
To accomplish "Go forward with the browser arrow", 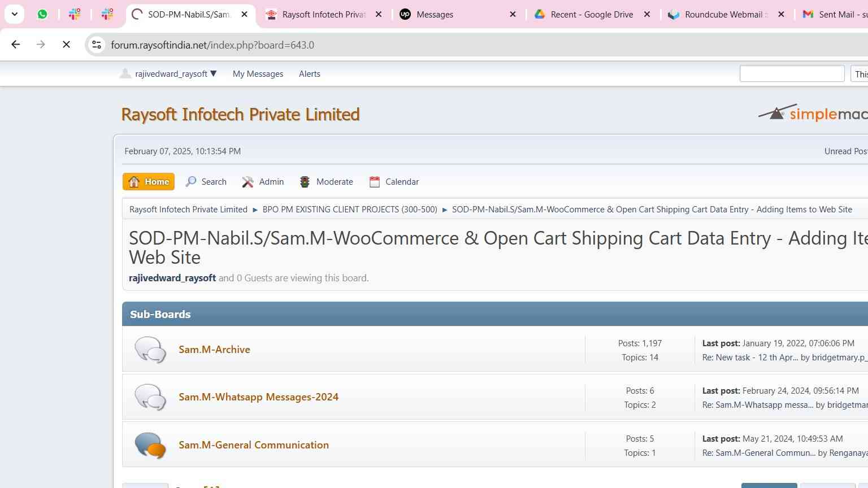I will pos(41,45).
